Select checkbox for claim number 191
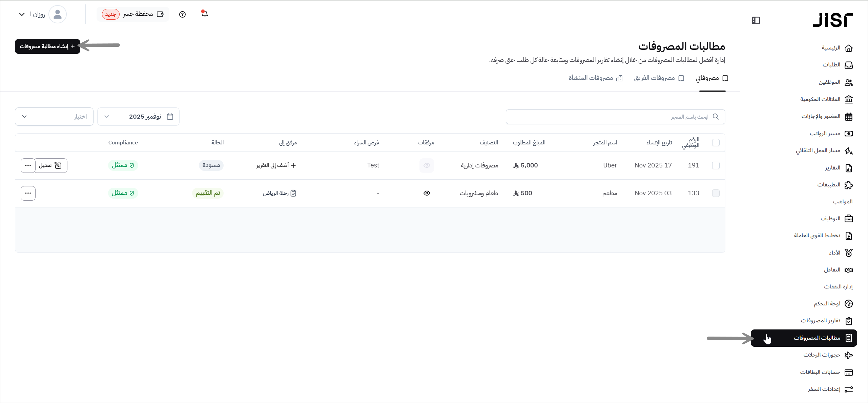 (716, 165)
